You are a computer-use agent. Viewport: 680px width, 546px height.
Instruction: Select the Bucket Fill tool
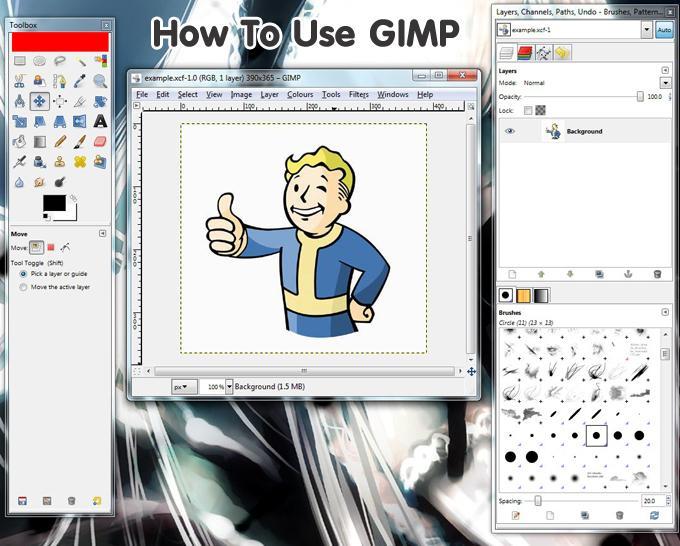click(x=20, y=141)
